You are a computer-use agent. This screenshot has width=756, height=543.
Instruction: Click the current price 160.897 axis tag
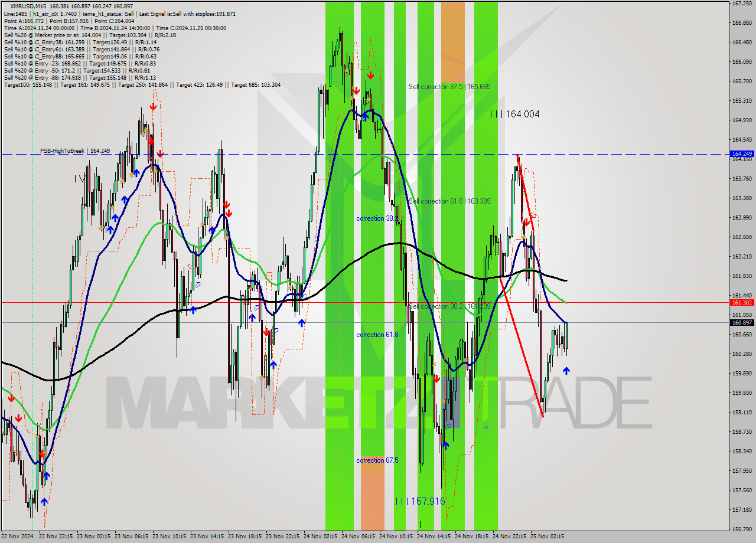tap(742, 322)
